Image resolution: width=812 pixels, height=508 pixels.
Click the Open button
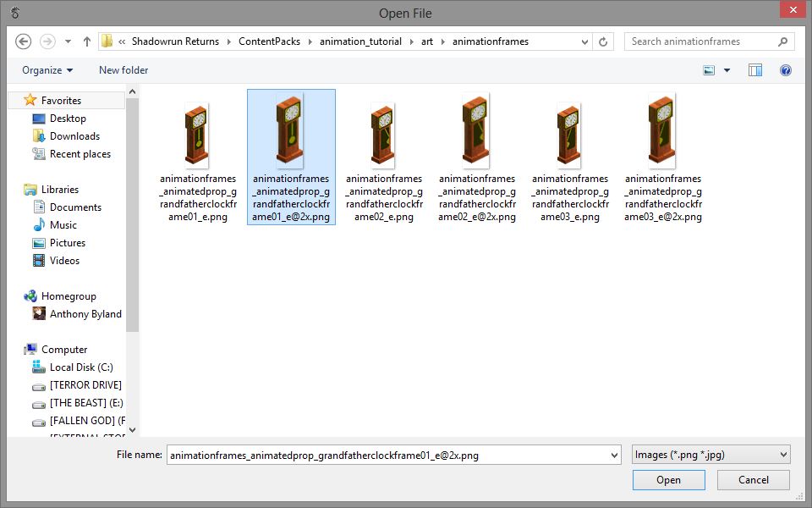[668, 480]
